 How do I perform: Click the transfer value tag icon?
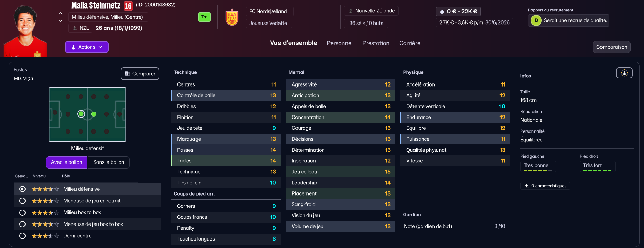(442, 12)
